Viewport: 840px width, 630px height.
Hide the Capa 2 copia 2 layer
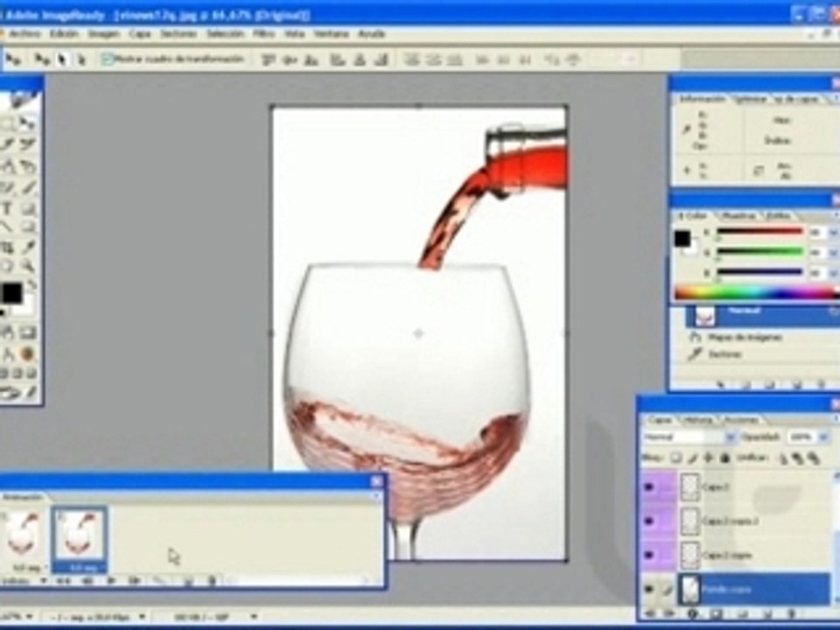tap(649, 521)
